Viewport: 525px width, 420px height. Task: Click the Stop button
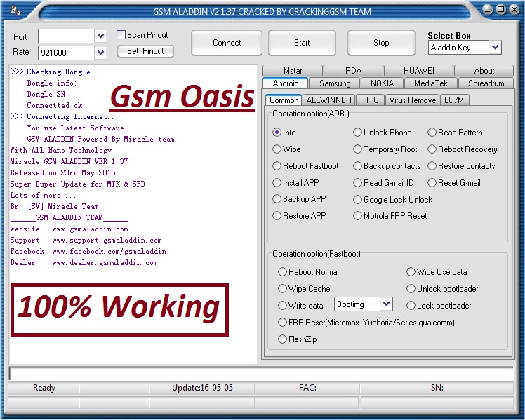381,43
